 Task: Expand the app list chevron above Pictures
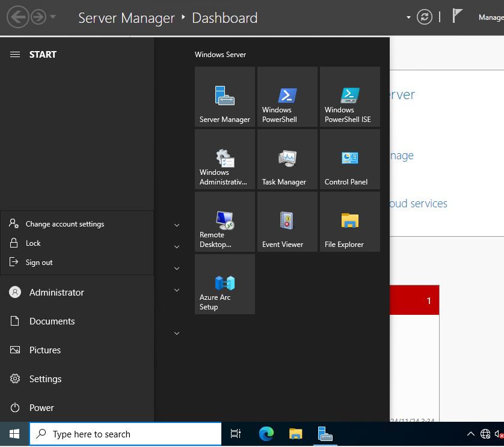coord(177,333)
